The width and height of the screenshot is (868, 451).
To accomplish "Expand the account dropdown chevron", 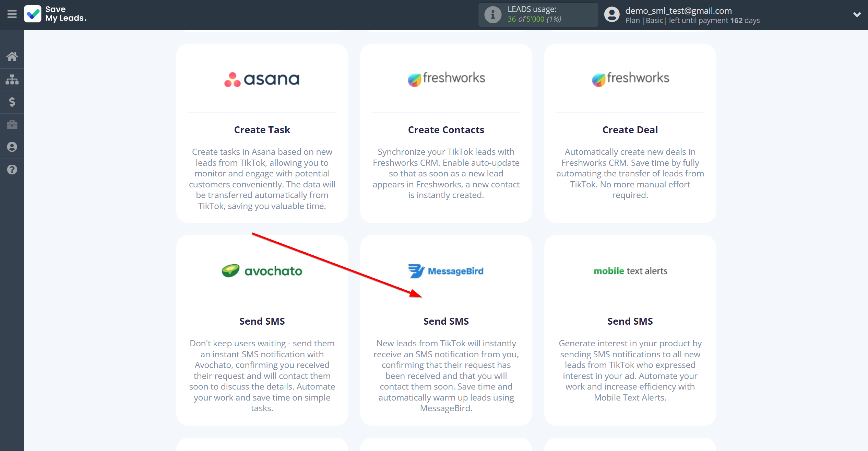I will pos(857,14).
